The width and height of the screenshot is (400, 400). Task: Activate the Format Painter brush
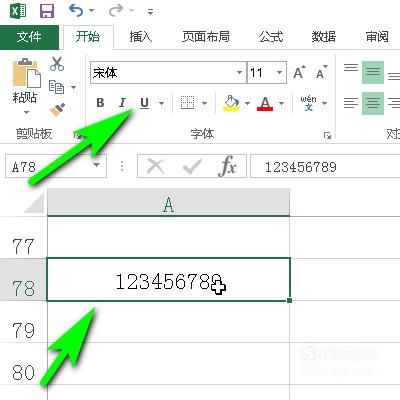pyautogui.click(x=57, y=110)
